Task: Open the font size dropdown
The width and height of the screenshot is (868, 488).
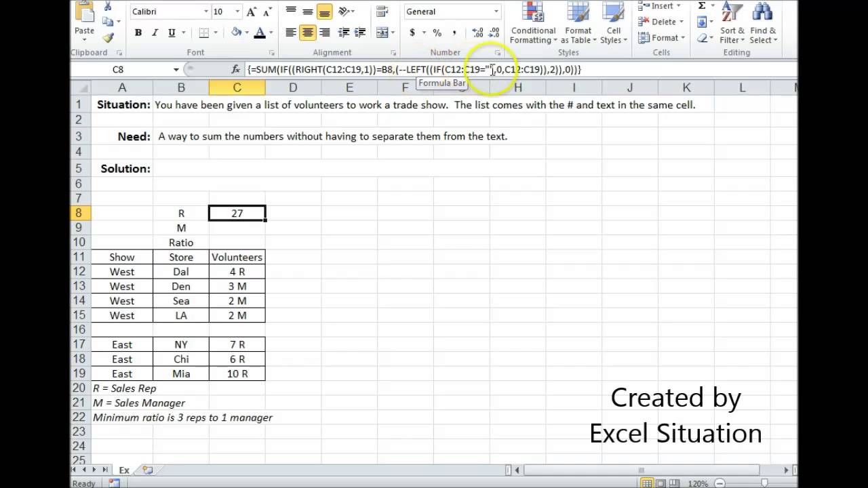Action: [x=237, y=12]
